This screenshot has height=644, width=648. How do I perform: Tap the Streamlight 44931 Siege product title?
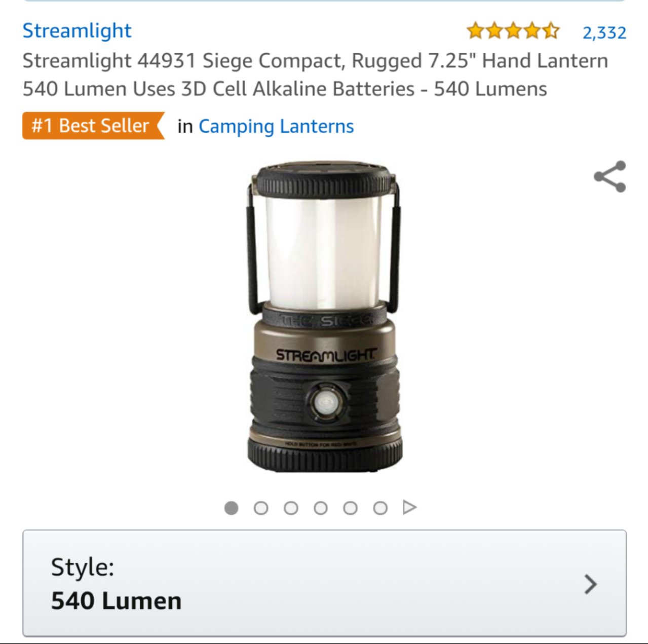(315, 74)
